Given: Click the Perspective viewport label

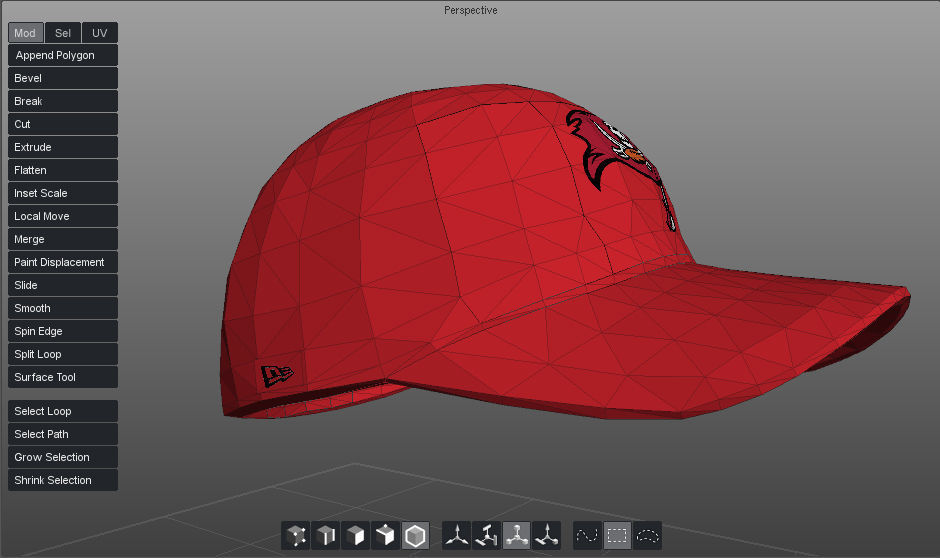Looking at the screenshot, I should (x=471, y=10).
